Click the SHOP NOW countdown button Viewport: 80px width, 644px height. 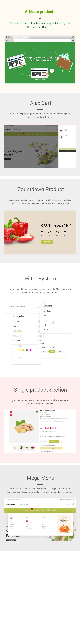(47, 242)
